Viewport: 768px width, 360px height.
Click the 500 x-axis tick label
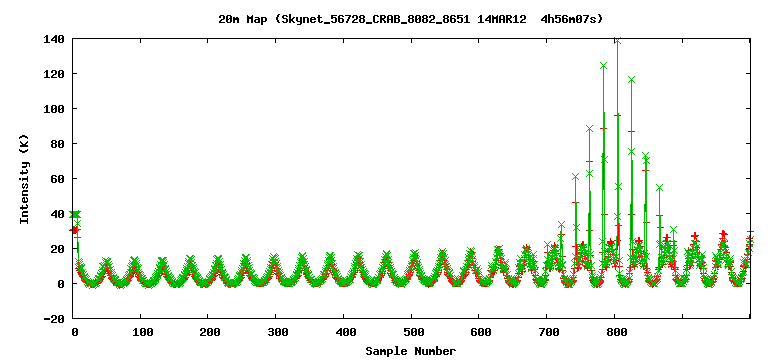[x=412, y=332]
